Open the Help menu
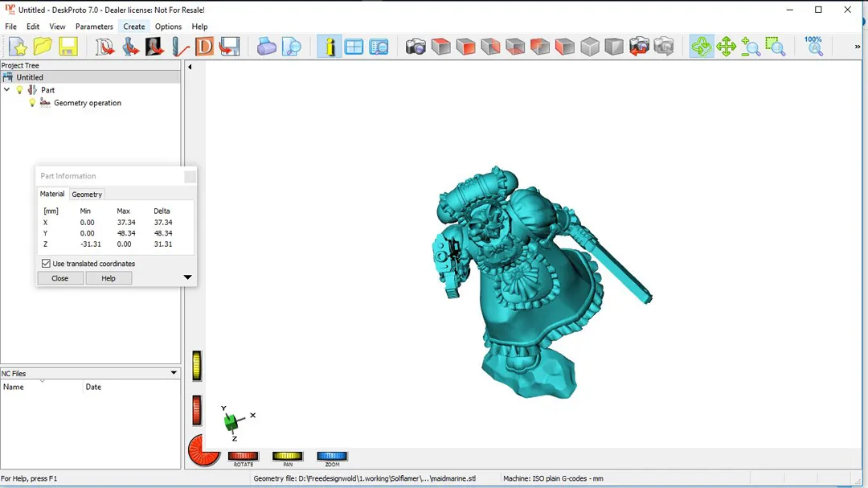Image resolution: width=868 pixels, height=488 pixels. 199,27
